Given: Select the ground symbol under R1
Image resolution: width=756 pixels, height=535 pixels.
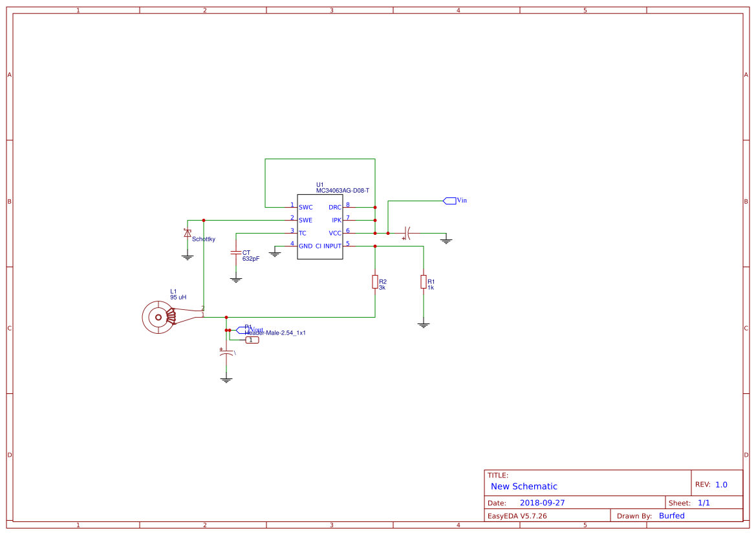Looking at the screenshot, I should (423, 322).
